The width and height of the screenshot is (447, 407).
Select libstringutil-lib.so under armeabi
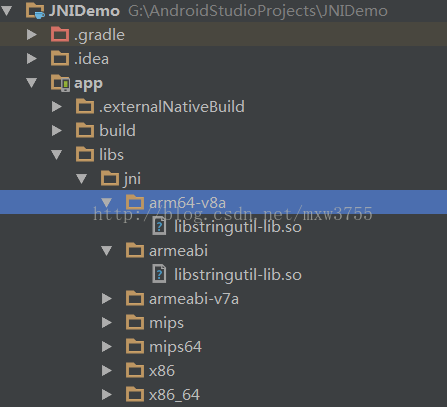click(238, 275)
